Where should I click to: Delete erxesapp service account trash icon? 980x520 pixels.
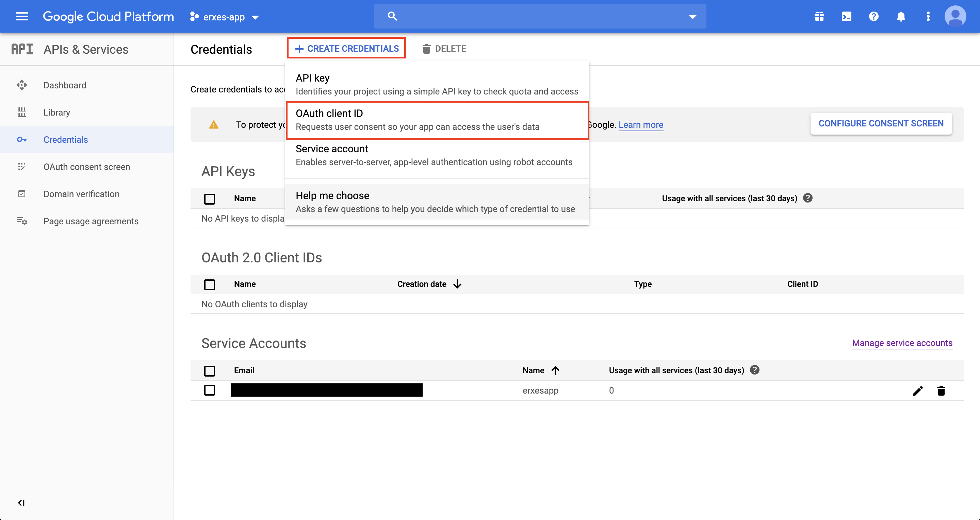coord(941,391)
